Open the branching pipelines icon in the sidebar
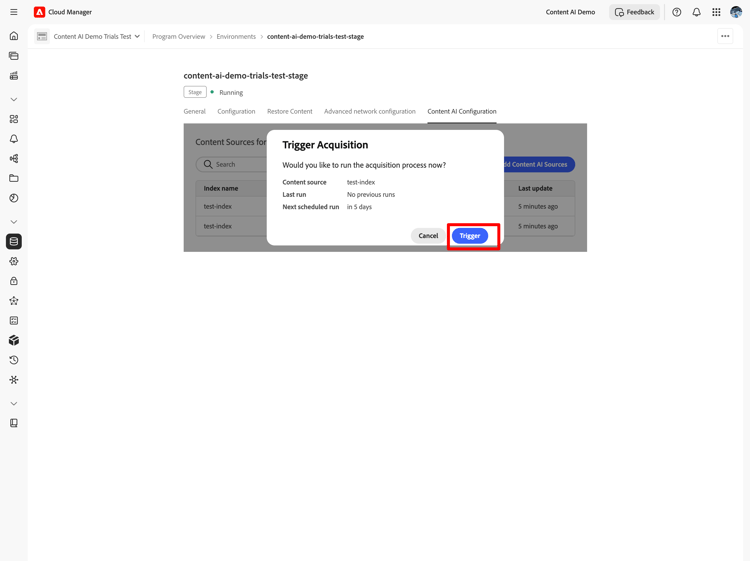 tap(14, 158)
